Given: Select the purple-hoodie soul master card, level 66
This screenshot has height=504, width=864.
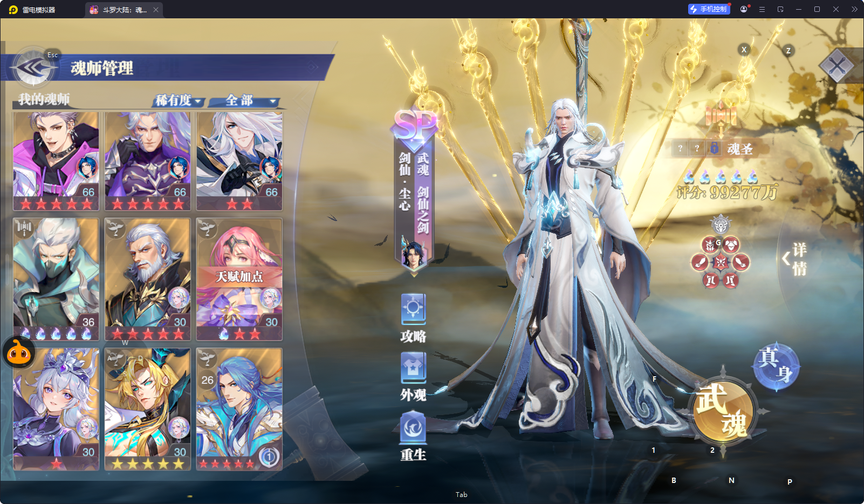Looking at the screenshot, I should [56, 161].
